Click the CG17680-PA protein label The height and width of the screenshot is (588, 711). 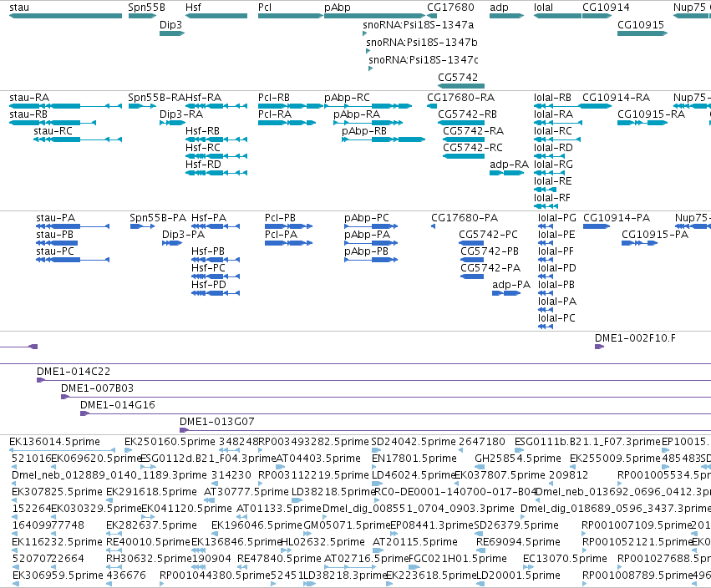point(465,218)
